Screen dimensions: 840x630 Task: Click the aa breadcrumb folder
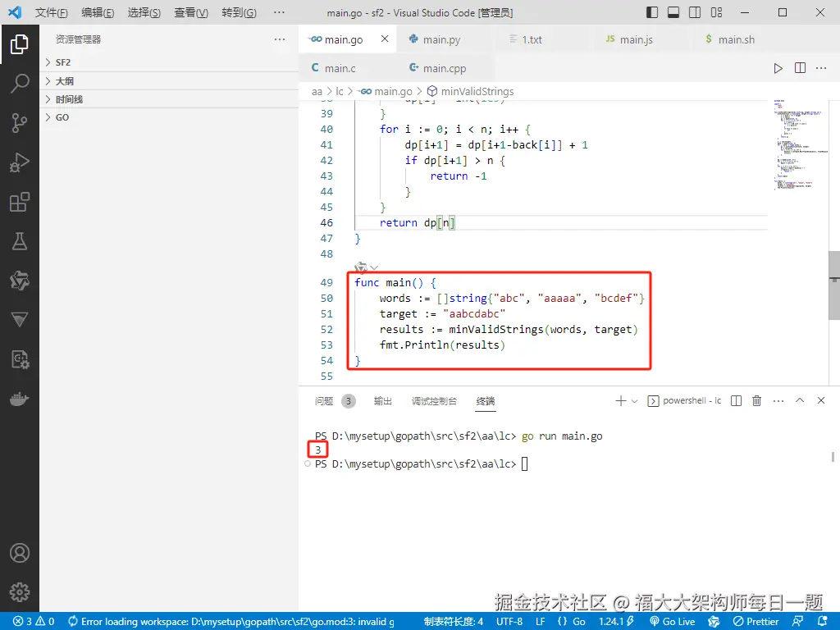[x=317, y=92]
